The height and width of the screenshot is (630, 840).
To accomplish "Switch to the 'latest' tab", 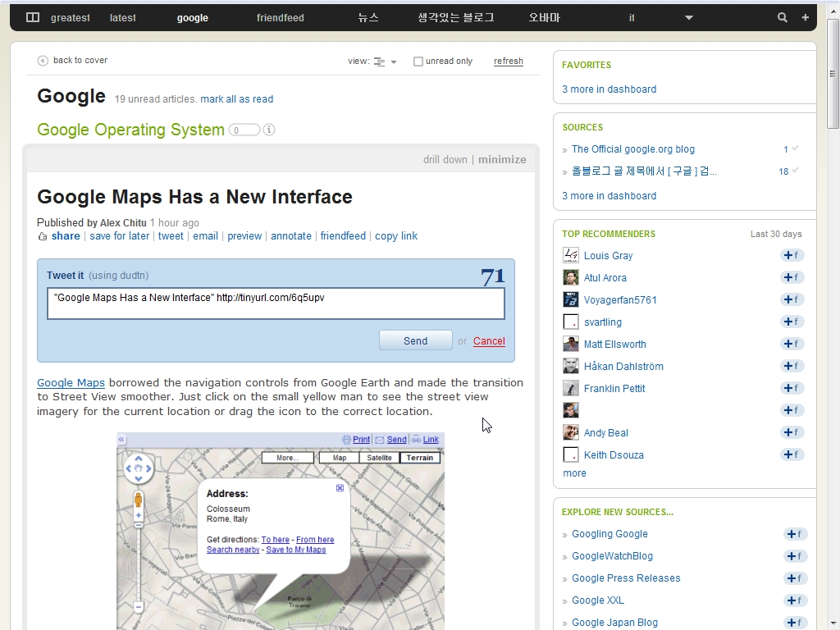I will 123,18.
